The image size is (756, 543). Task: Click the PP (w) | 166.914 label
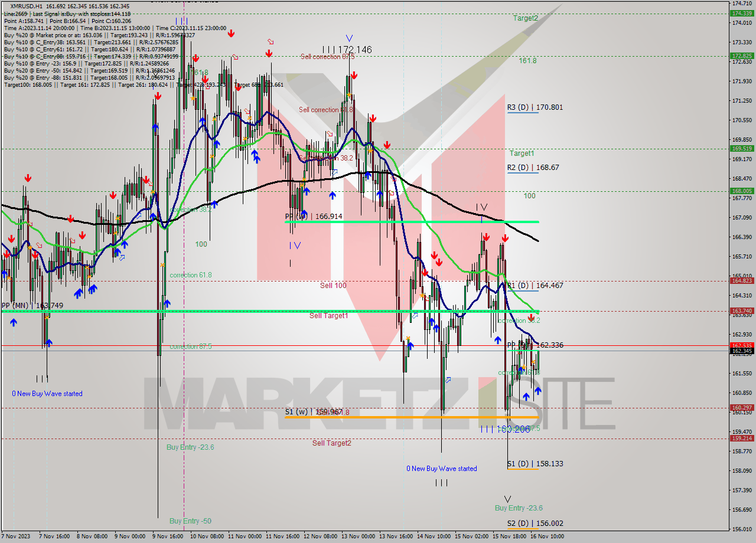pyautogui.click(x=314, y=217)
